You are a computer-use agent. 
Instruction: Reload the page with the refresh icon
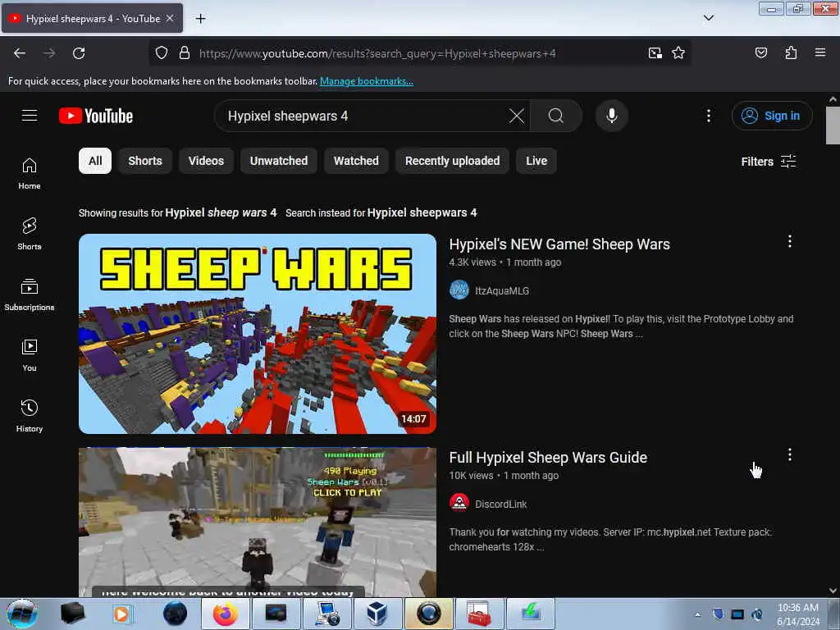(x=79, y=53)
